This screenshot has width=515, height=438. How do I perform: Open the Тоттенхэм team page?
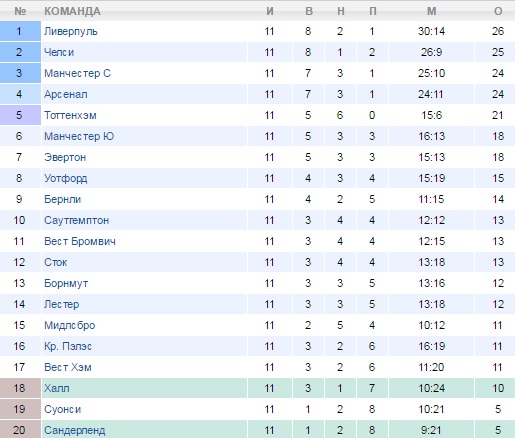pyautogui.click(x=70, y=115)
